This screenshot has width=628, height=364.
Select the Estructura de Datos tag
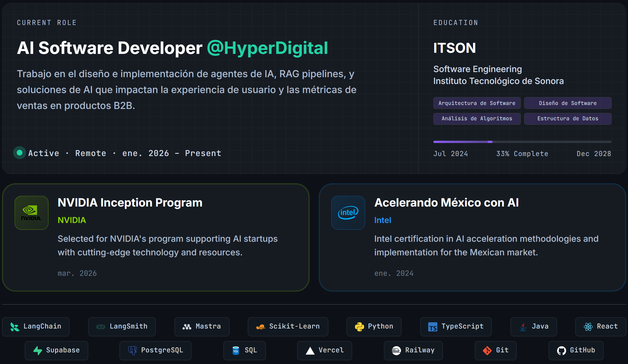[568, 119]
